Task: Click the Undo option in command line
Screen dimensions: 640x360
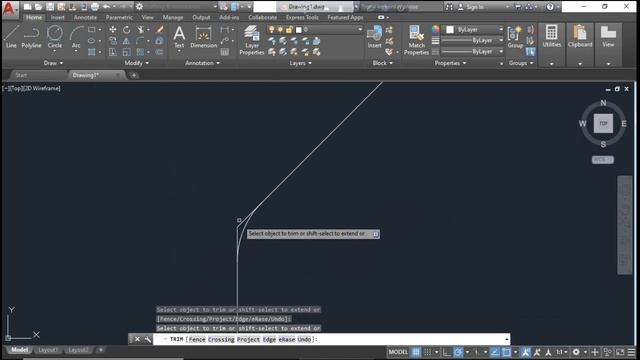Action: tap(304, 339)
